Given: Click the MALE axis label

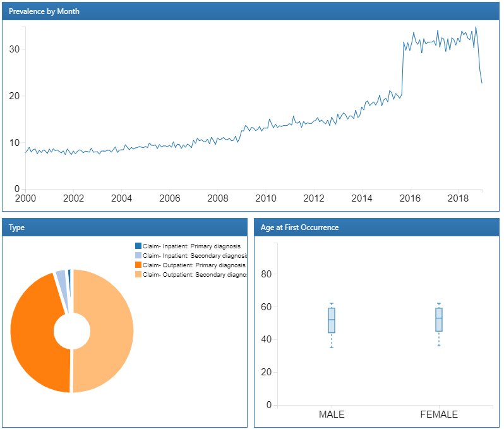Looking at the screenshot, I should 332,414.
